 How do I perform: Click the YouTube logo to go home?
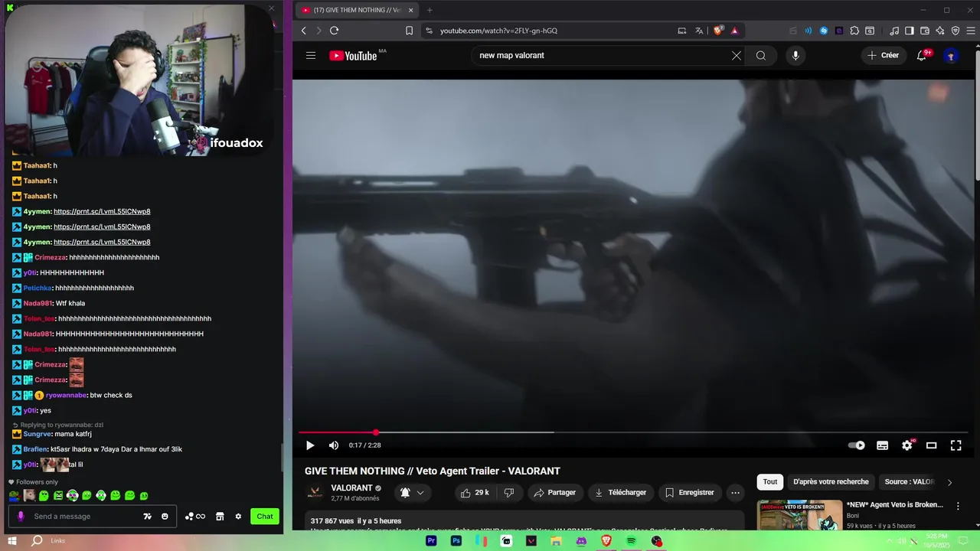click(x=353, y=55)
